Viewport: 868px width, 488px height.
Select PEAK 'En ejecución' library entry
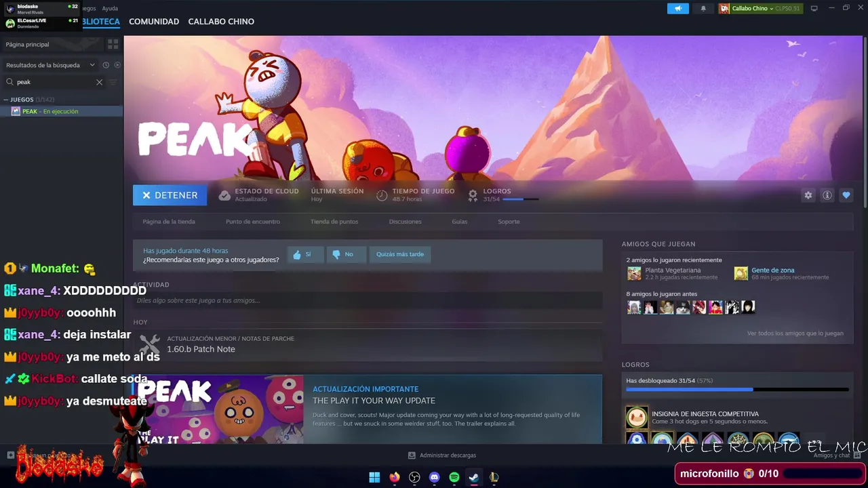tap(61, 111)
